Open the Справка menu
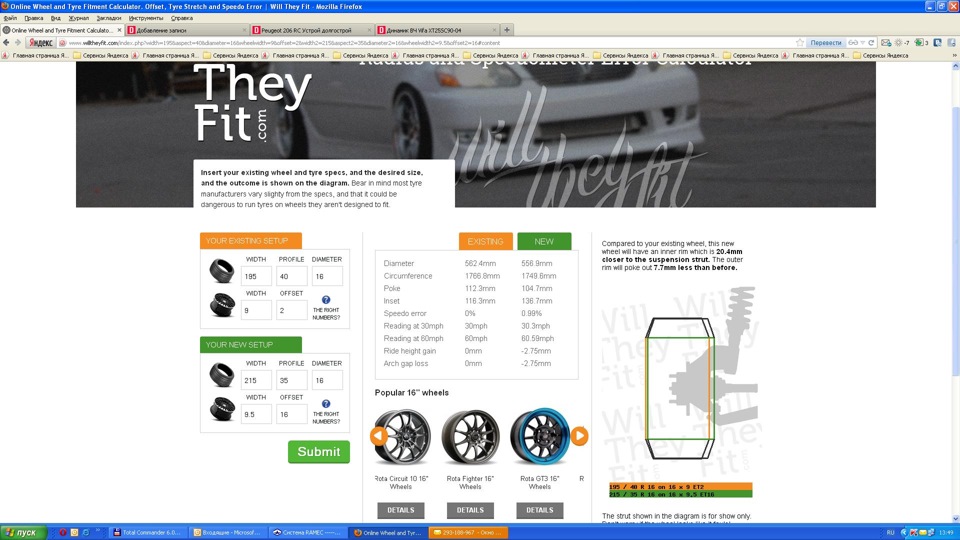 coord(182,18)
